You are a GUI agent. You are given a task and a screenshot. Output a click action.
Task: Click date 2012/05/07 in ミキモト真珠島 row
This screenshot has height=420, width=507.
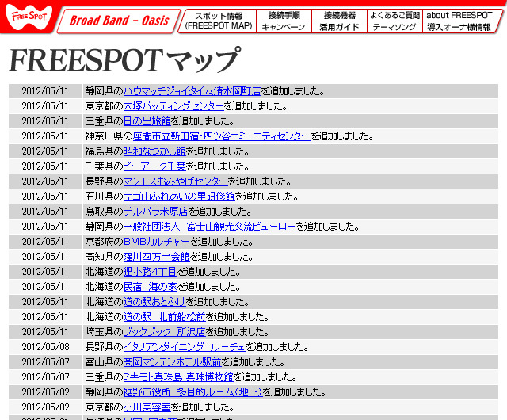coord(46,377)
